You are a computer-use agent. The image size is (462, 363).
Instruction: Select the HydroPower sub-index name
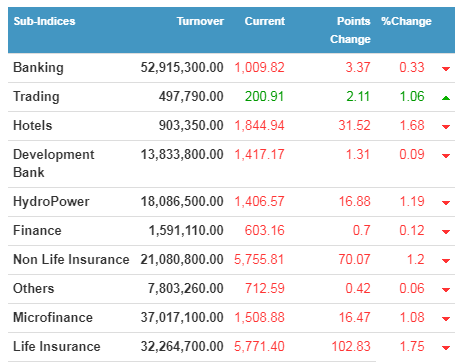click(x=51, y=202)
